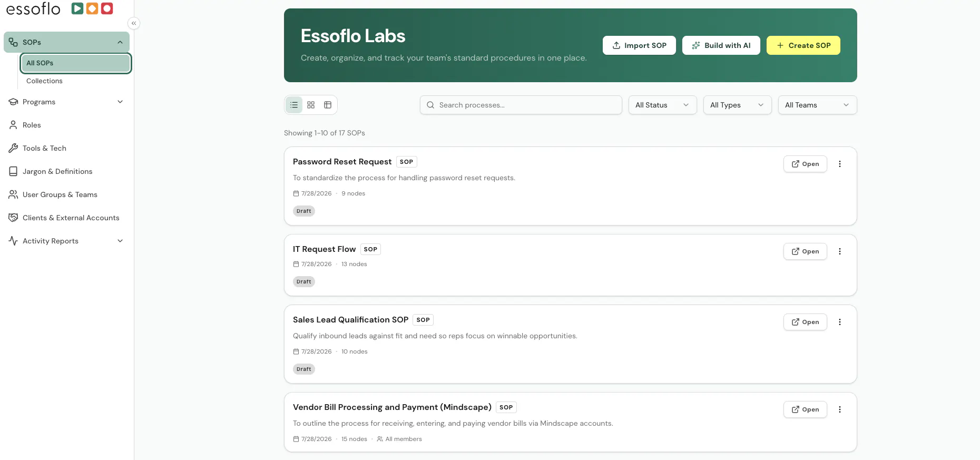
Task: Click Build with AI button
Action: point(721,45)
